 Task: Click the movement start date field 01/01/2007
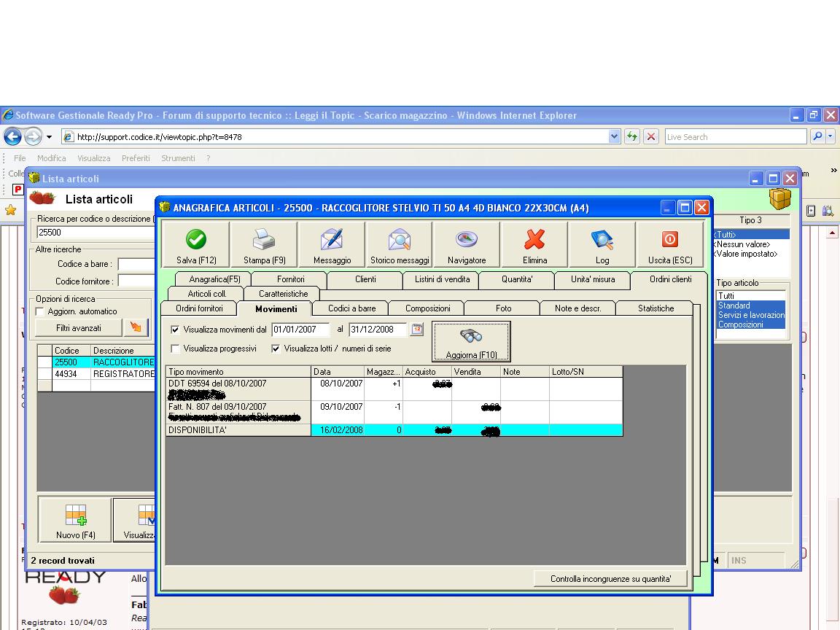[300, 330]
